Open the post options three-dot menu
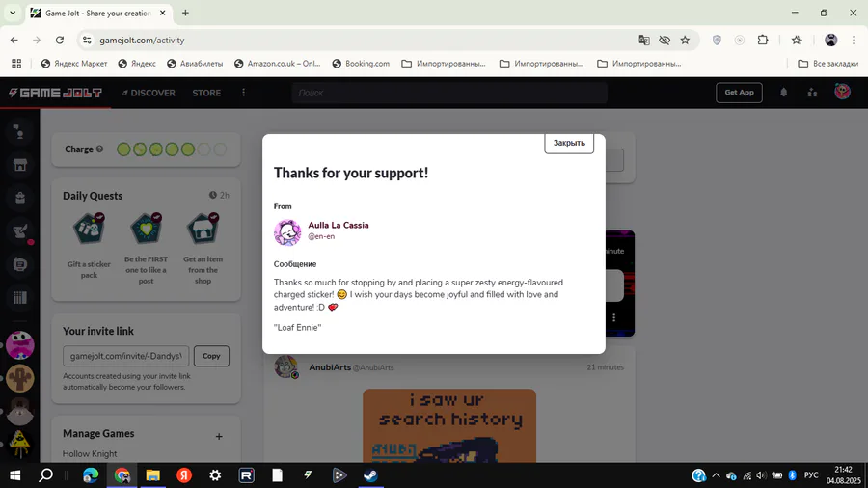This screenshot has width=868, height=488. 614,317
